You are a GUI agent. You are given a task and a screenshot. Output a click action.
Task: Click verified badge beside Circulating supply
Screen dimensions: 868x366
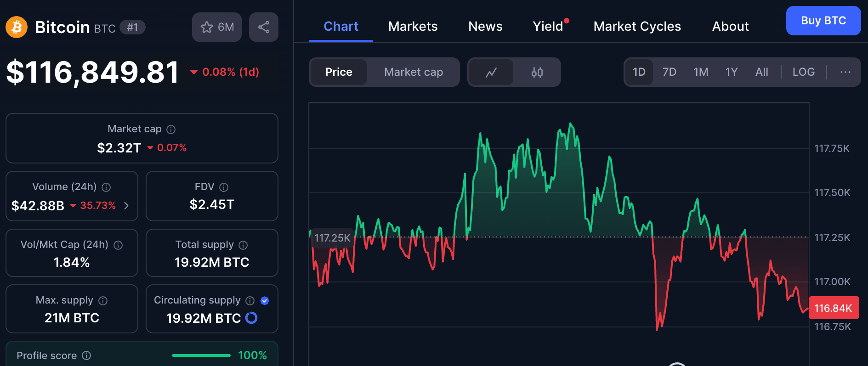pos(265,301)
